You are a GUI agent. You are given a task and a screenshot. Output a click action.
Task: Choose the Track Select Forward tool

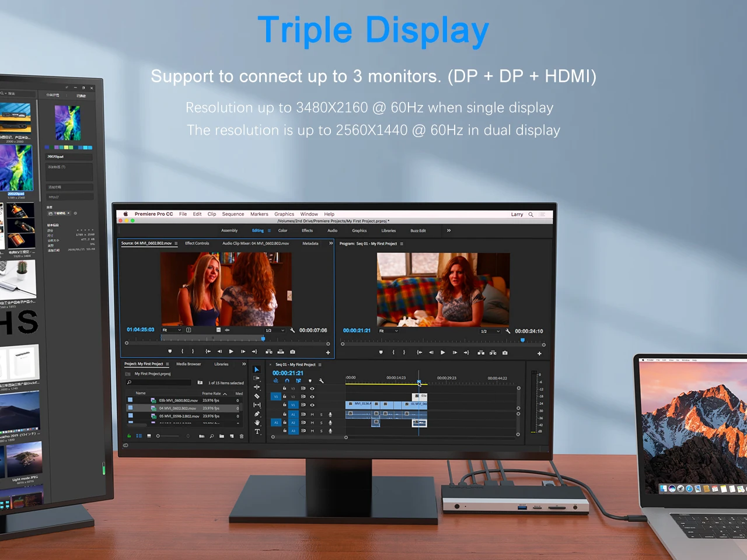point(256,378)
